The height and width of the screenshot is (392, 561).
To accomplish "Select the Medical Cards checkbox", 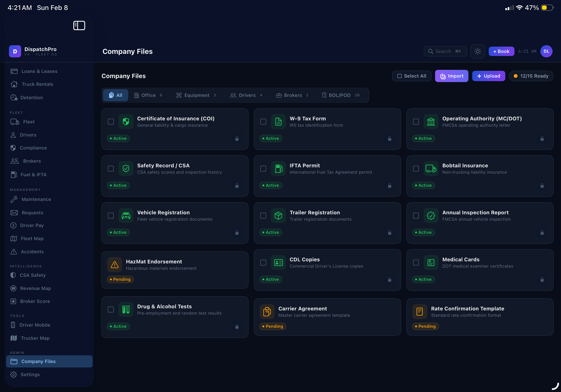I will tap(416, 263).
